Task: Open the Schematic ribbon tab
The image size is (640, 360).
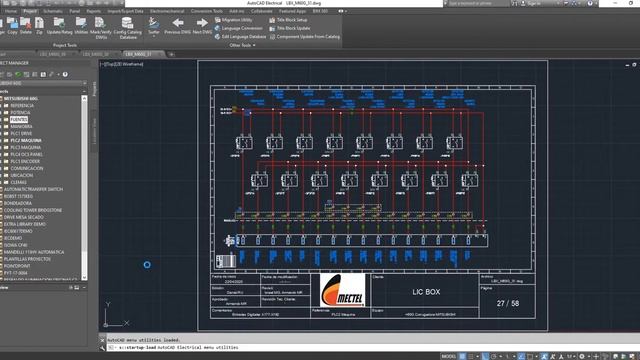Action: pos(53,11)
